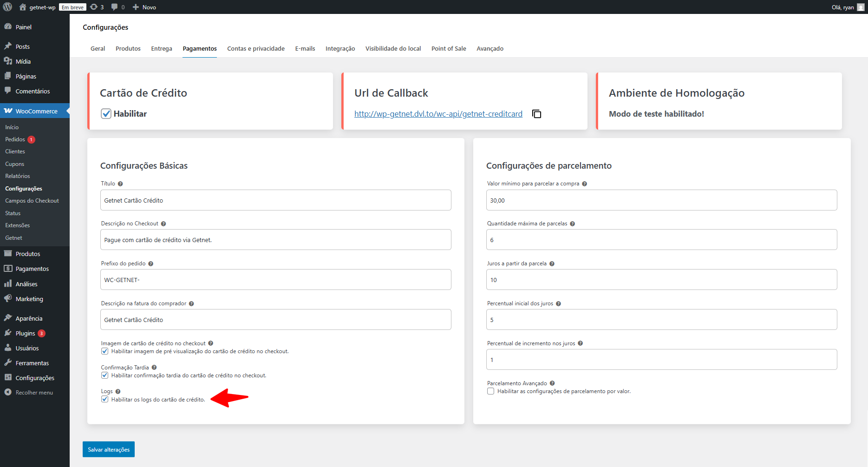This screenshot has height=467, width=868.
Task: Show help for Percentual inicial dos juros
Action: pyautogui.click(x=558, y=303)
